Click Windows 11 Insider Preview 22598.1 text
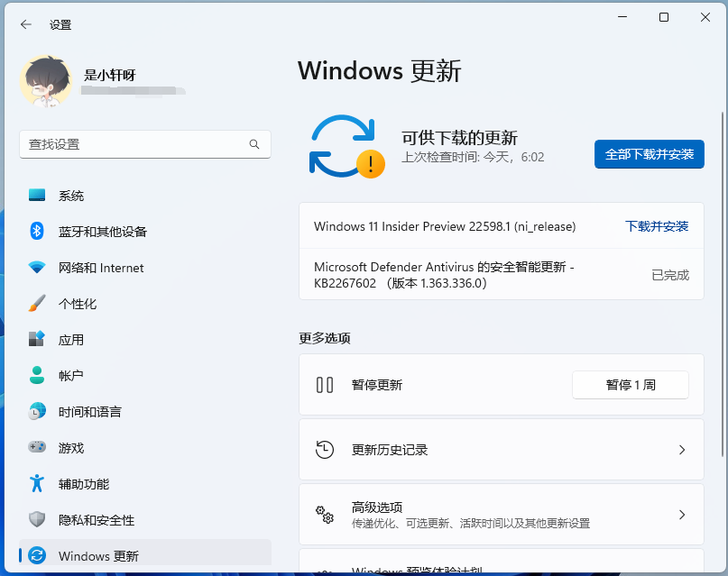The height and width of the screenshot is (576, 728). (x=445, y=226)
